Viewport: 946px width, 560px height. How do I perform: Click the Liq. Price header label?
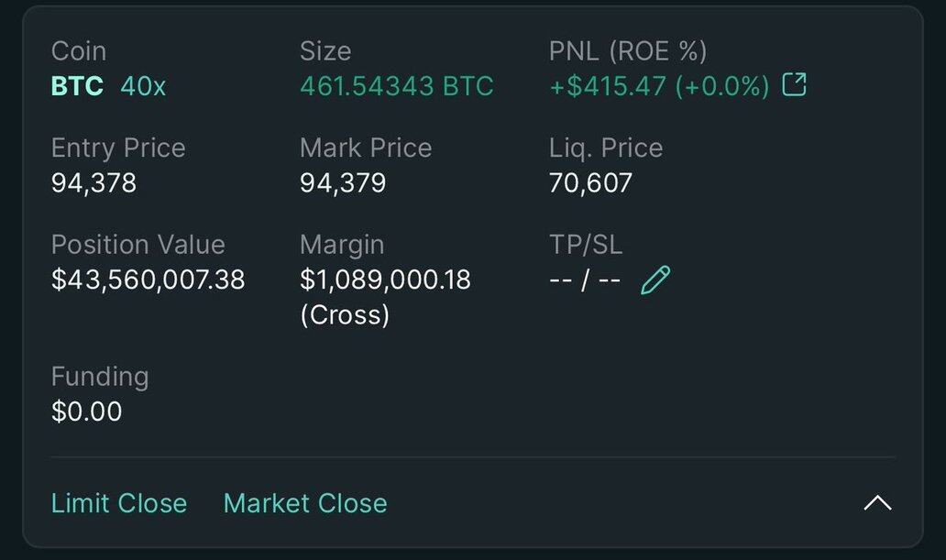point(605,148)
